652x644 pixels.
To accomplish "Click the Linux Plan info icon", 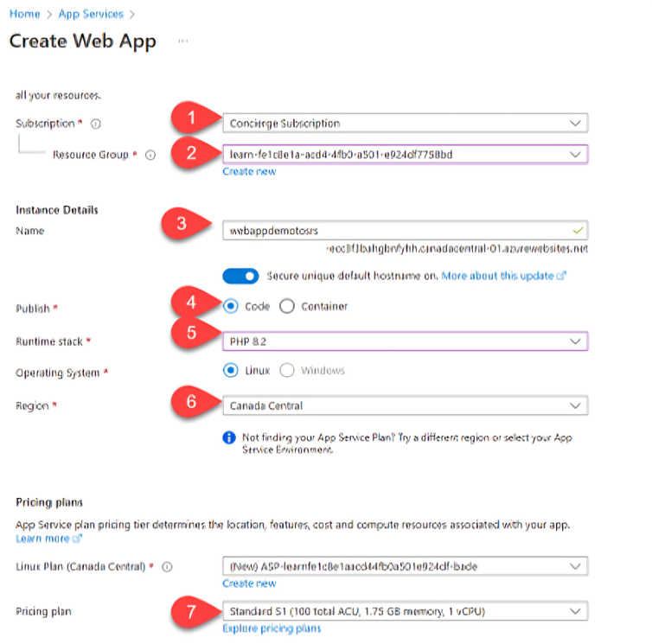I will point(167,567).
